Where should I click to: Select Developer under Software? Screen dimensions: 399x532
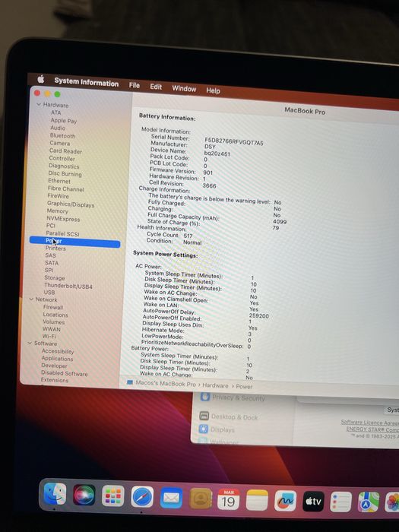[54, 366]
